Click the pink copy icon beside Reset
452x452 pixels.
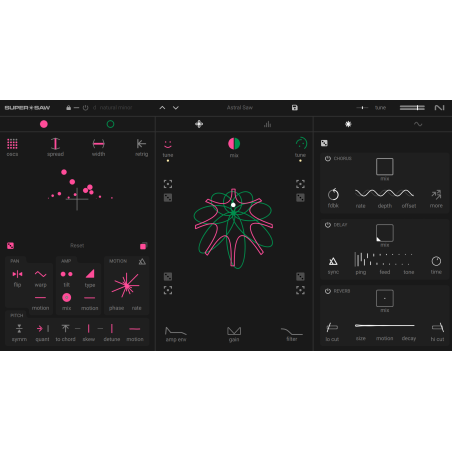[x=143, y=246]
